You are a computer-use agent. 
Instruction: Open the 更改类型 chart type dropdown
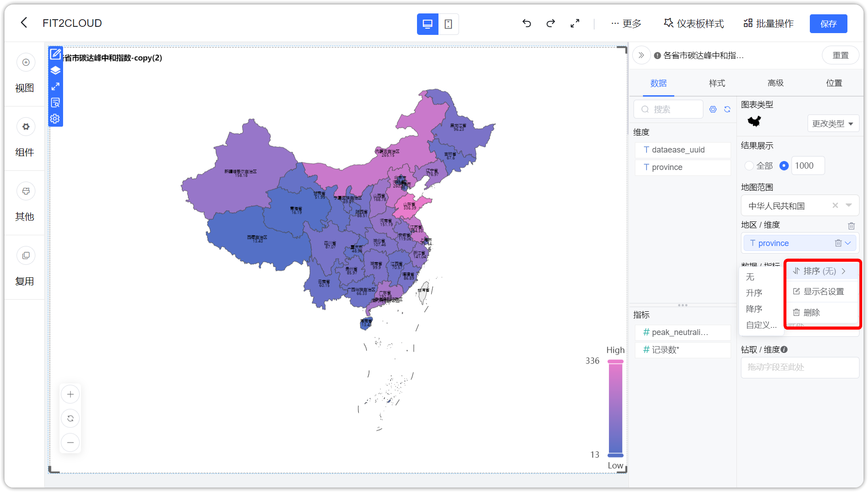click(x=833, y=123)
